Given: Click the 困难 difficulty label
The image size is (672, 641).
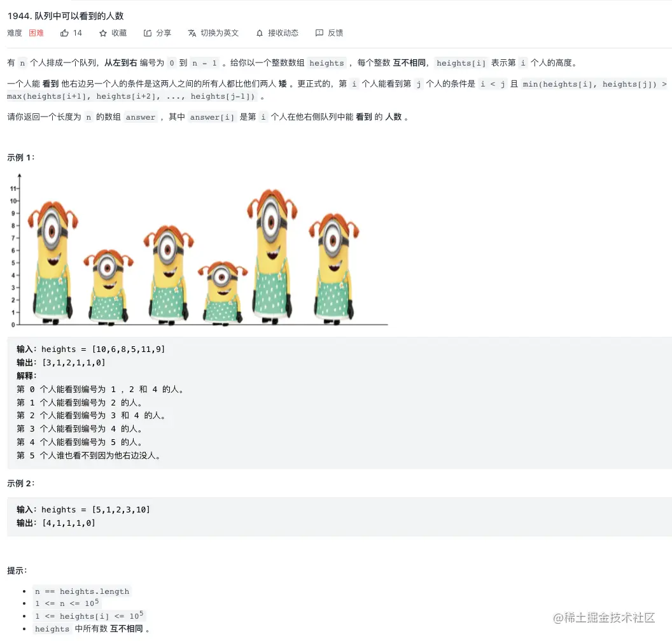Looking at the screenshot, I should 36,33.
